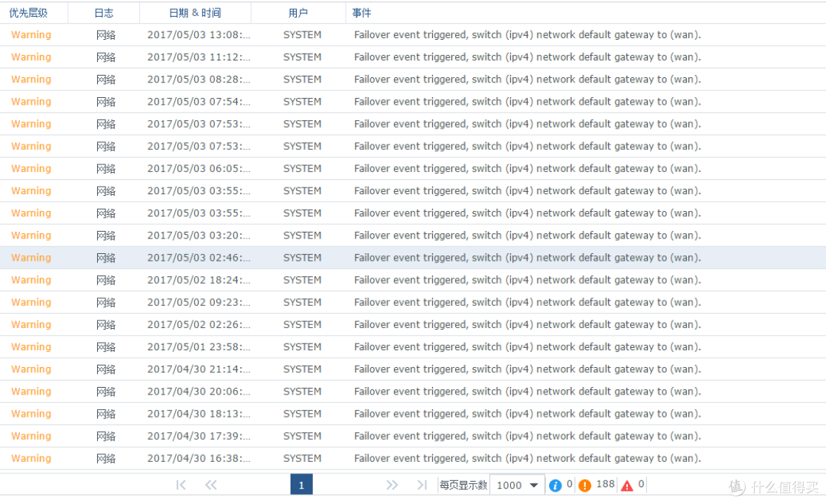The width and height of the screenshot is (826, 504).
Task: Click the blue info count icon
Action: (555, 485)
